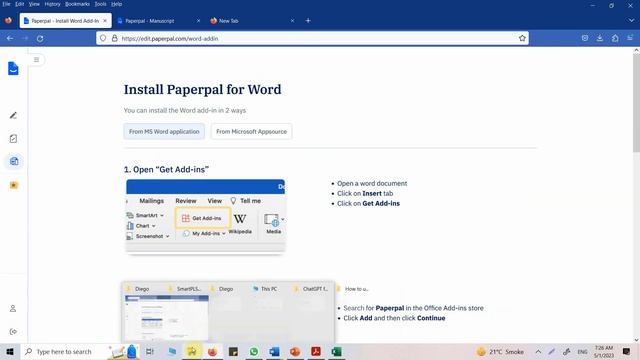Open the Help menu
640x360 pixels.
[116, 4]
